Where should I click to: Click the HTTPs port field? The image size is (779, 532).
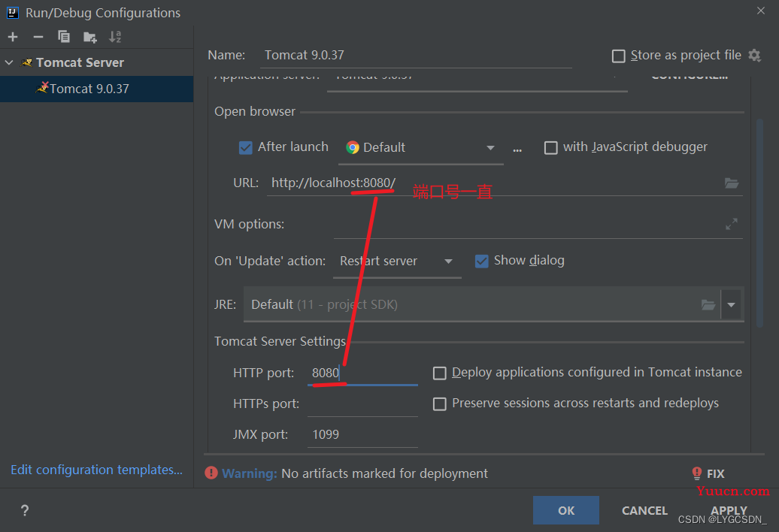point(362,404)
